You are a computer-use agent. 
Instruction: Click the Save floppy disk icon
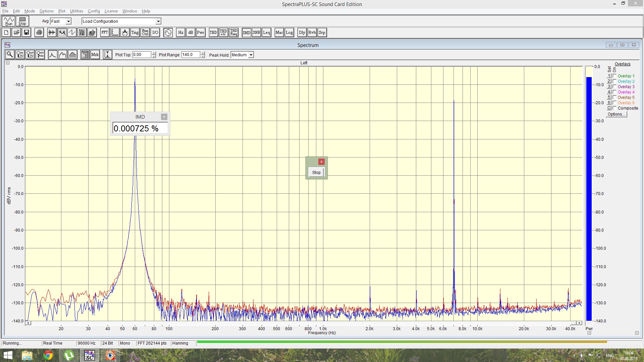pyautogui.click(x=26, y=33)
